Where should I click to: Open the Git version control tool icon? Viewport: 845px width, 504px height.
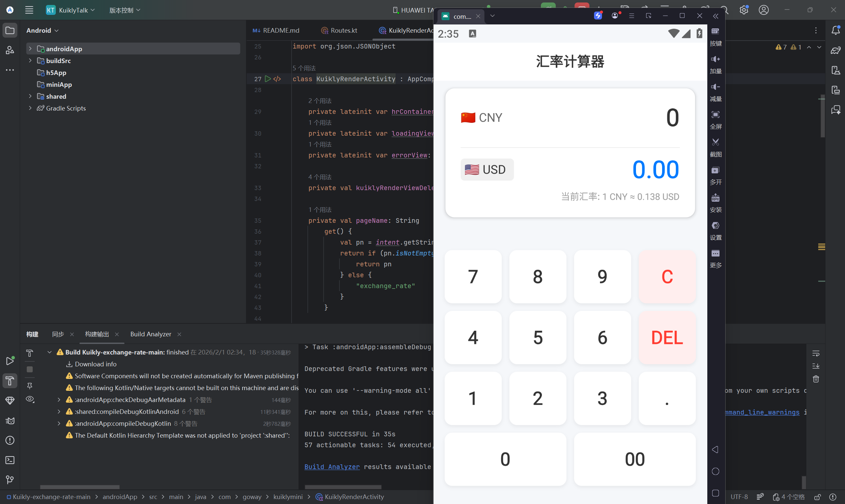[10, 480]
